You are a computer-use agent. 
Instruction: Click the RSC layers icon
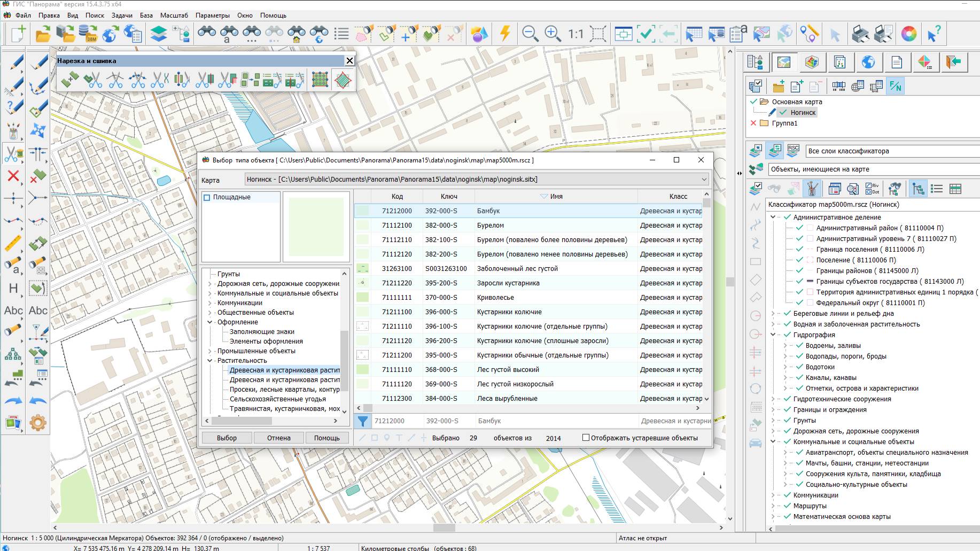793,151
